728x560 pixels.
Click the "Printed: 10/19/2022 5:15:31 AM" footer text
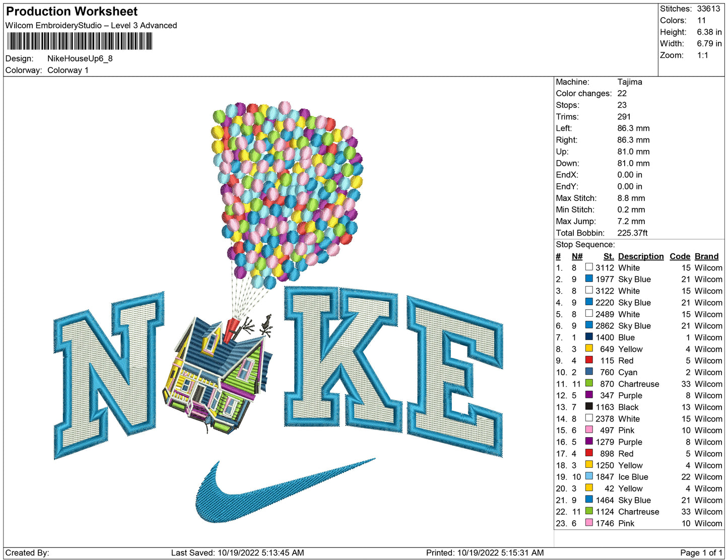(x=485, y=552)
